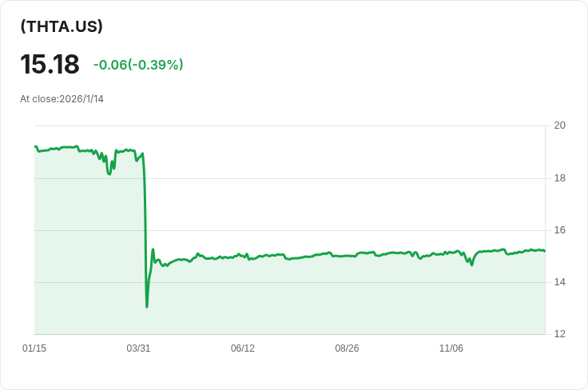Click the -0.06(-0.39%) change text
This screenshot has height=390, width=588.
tap(138, 65)
